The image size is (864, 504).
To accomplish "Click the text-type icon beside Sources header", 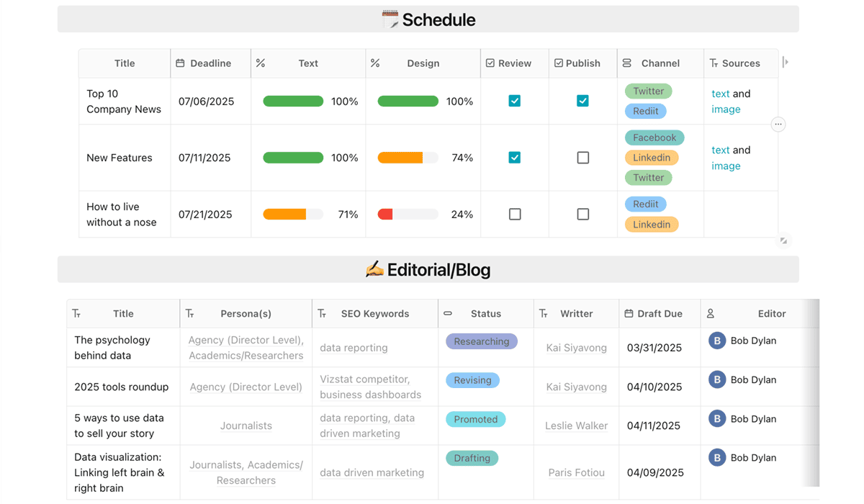I will click(x=714, y=63).
